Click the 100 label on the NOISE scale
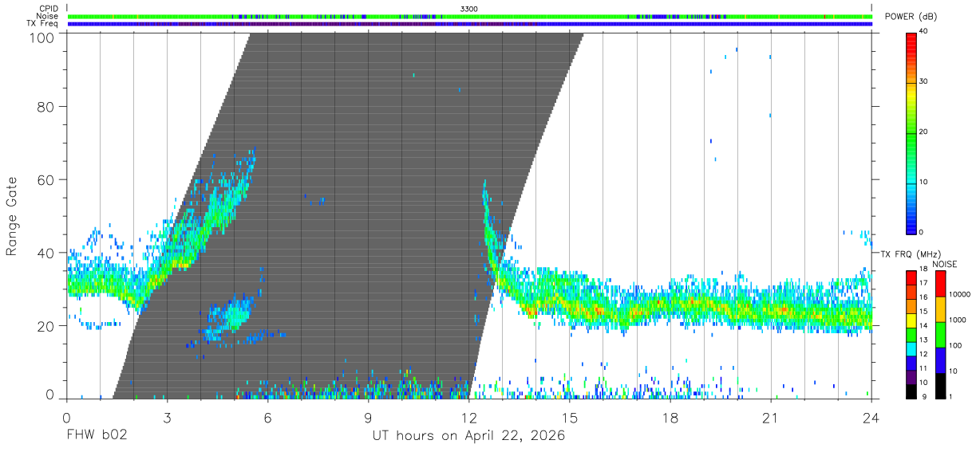 (x=955, y=346)
